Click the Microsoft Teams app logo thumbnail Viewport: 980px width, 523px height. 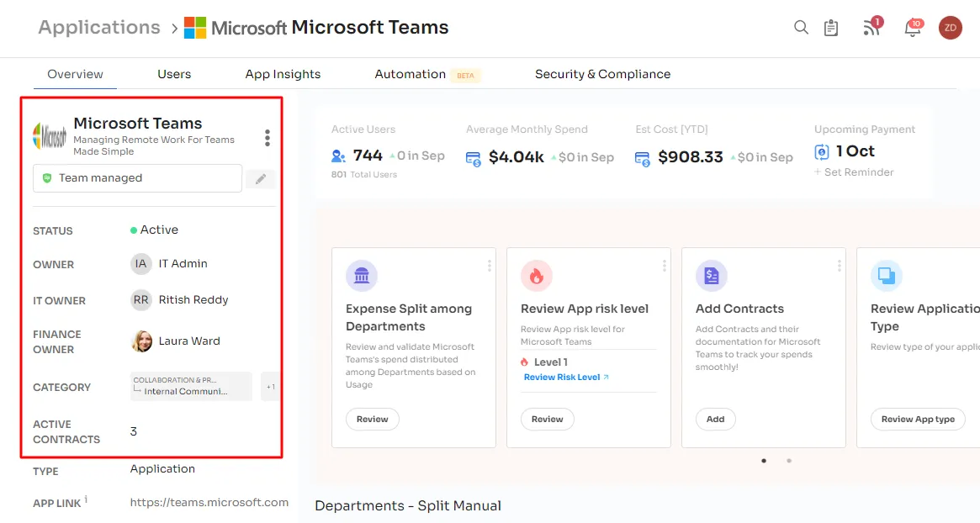50,135
